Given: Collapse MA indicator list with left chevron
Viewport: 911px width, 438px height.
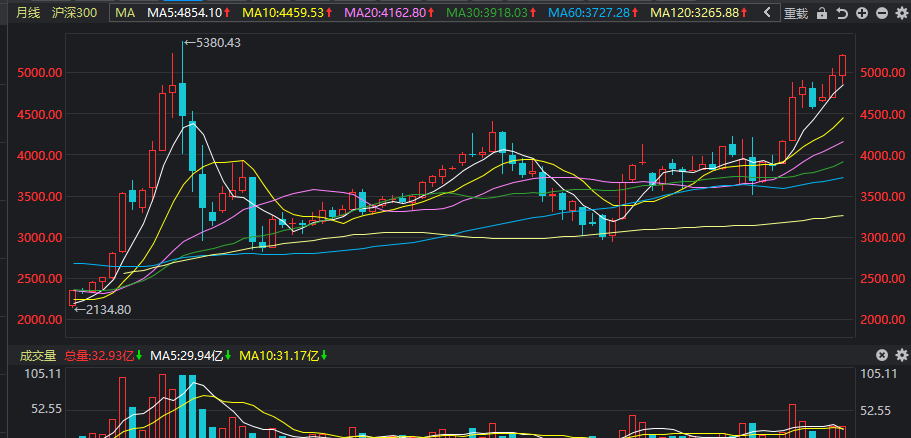Looking at the screenshot, I should (x=767, y=12).
